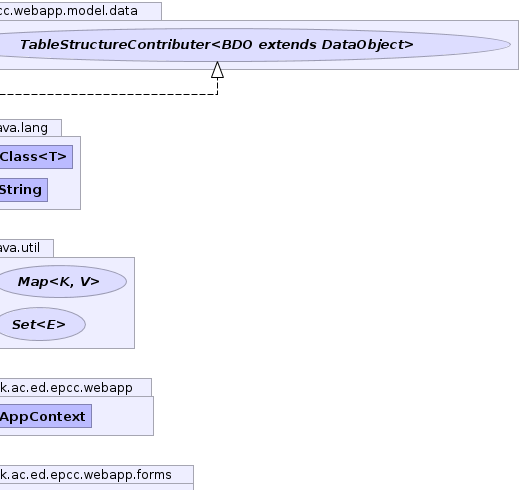The image size is (521, 490).
Task: Click the model.data package frame beside ellipse
Action: [514, 45]
